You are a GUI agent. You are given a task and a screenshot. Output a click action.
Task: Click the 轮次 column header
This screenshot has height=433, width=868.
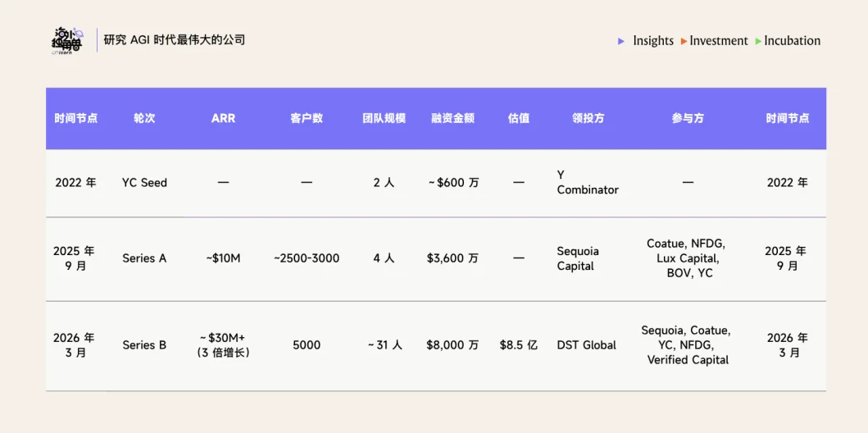pyautogui.click(x=144, y=118)
